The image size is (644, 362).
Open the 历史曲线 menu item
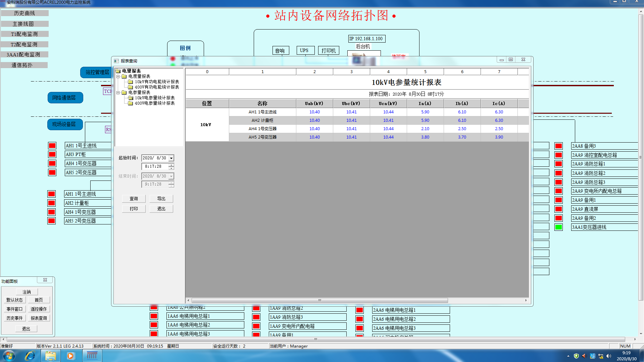(x=24, y=13)
